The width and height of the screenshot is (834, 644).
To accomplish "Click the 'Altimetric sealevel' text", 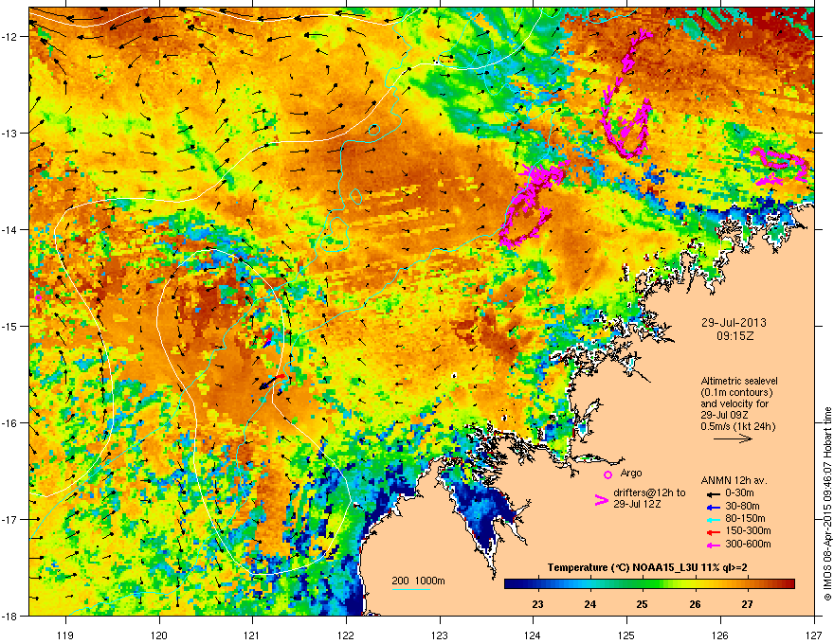I will point(739,381).
